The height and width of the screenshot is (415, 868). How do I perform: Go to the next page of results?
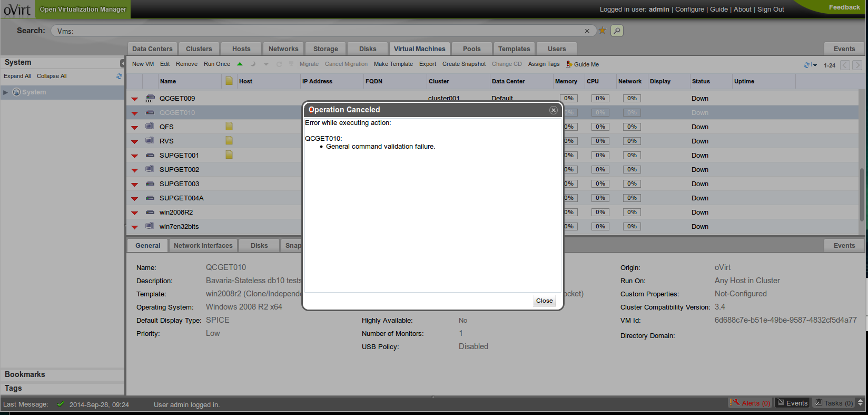[857, 65]
